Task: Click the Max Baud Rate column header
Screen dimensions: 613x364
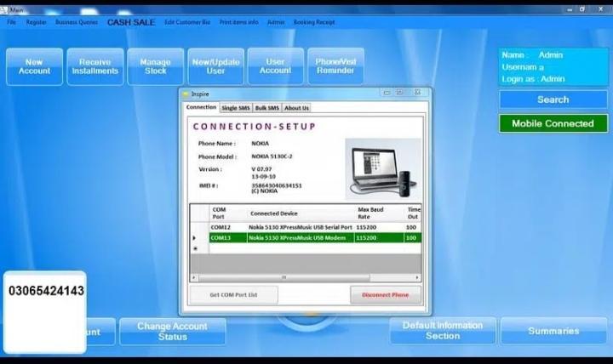Action: [x=379, y=213]
